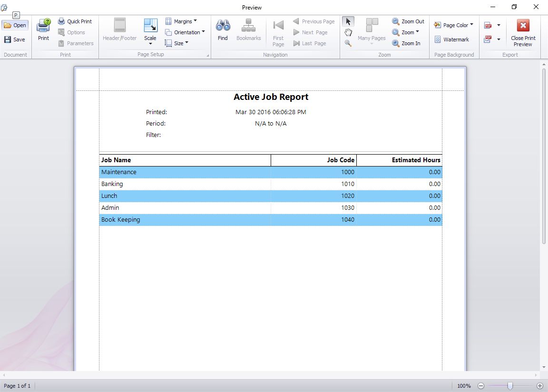548x392 pixels.
Task: Click Zoom Out in the ribbon
Action: (408, 21)
